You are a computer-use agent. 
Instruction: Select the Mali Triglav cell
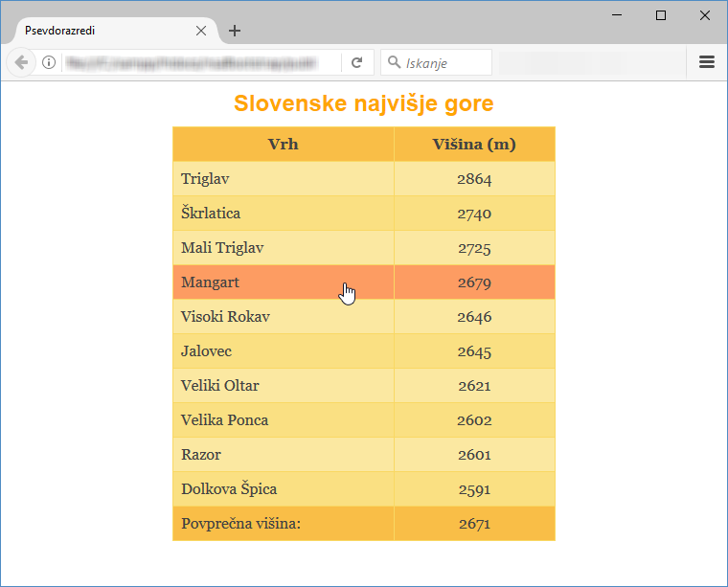coord(284,248)
